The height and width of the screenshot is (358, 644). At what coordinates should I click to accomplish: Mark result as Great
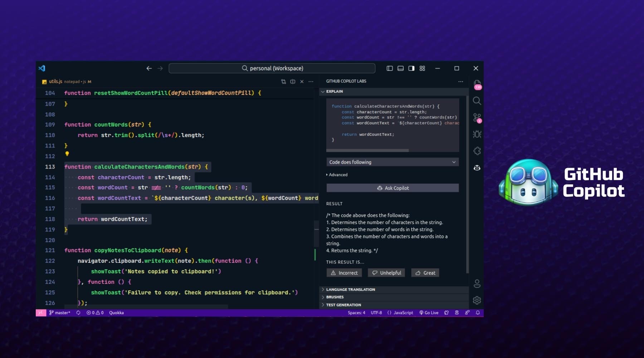coord(425,273)
